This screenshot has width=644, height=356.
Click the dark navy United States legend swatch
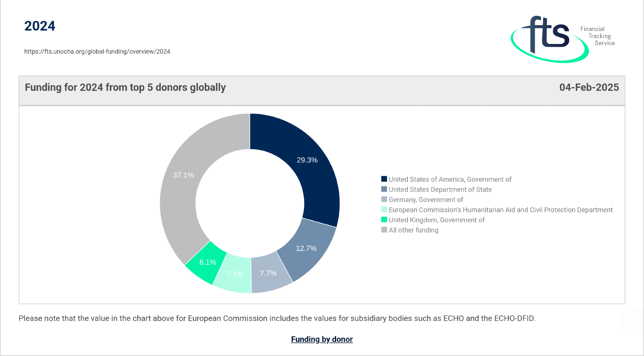[x=384, y=179]
